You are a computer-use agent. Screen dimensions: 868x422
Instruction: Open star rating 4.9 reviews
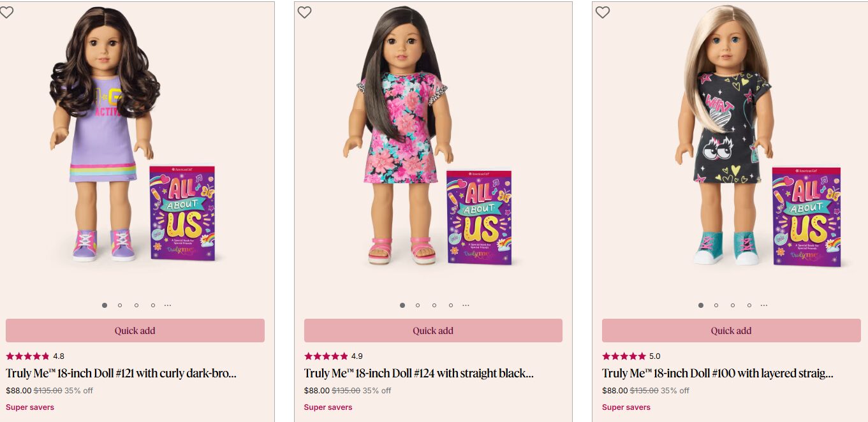click(x=333, y=356)
